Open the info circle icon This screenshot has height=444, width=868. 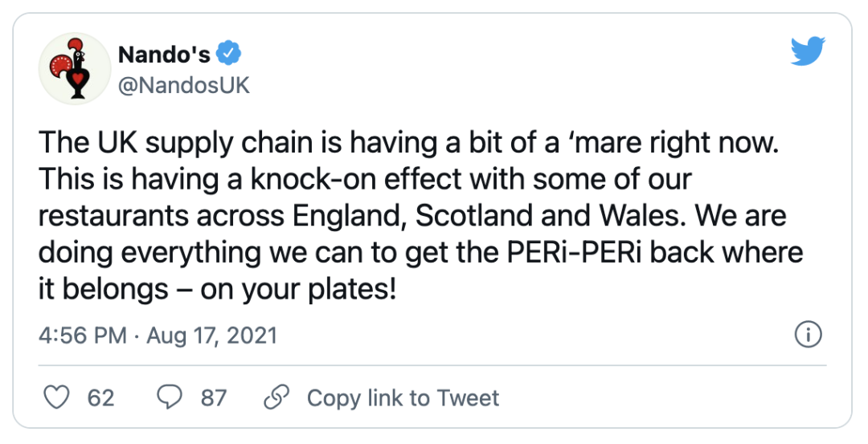pyautogui.click(x=807, y=335)
